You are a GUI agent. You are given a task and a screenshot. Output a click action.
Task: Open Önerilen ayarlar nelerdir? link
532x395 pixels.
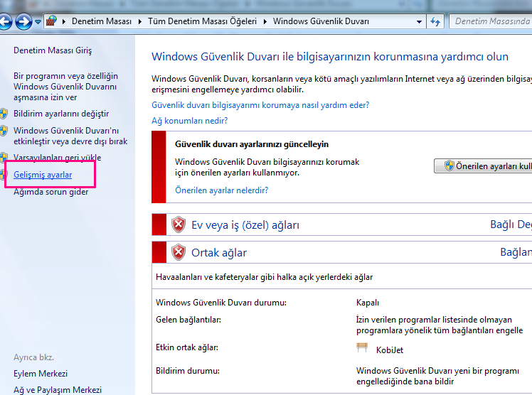(222, 190)
